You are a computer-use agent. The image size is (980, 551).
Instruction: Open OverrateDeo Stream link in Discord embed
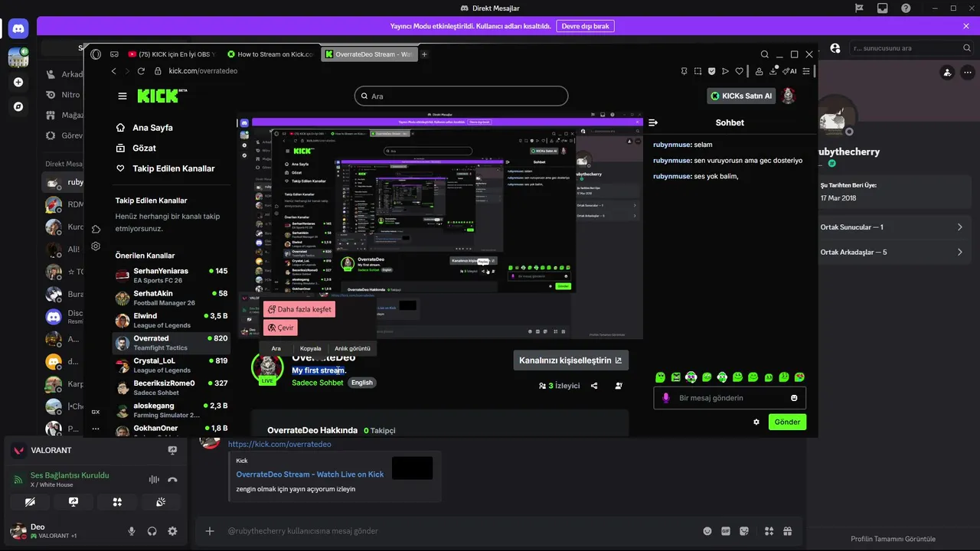tap(310, 474)
